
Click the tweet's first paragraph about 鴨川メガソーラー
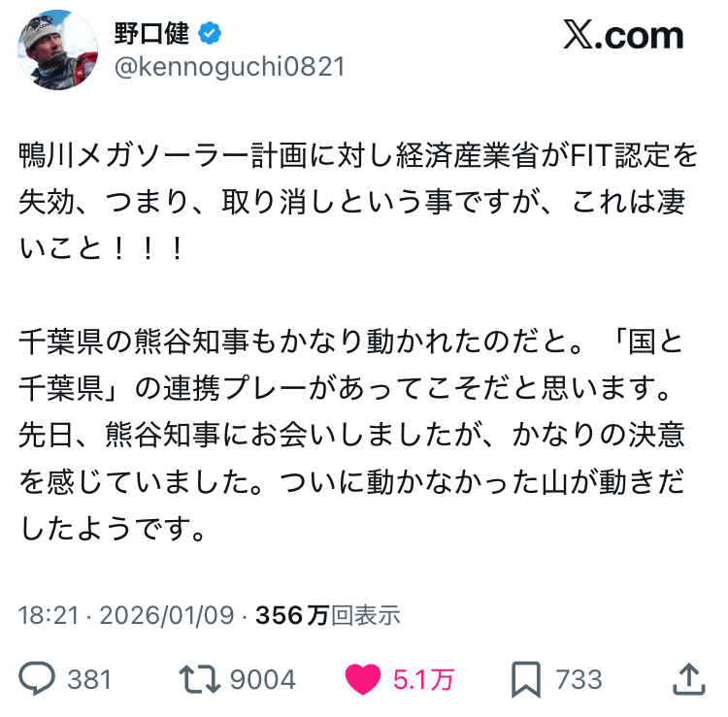click(x=358, y=202)
